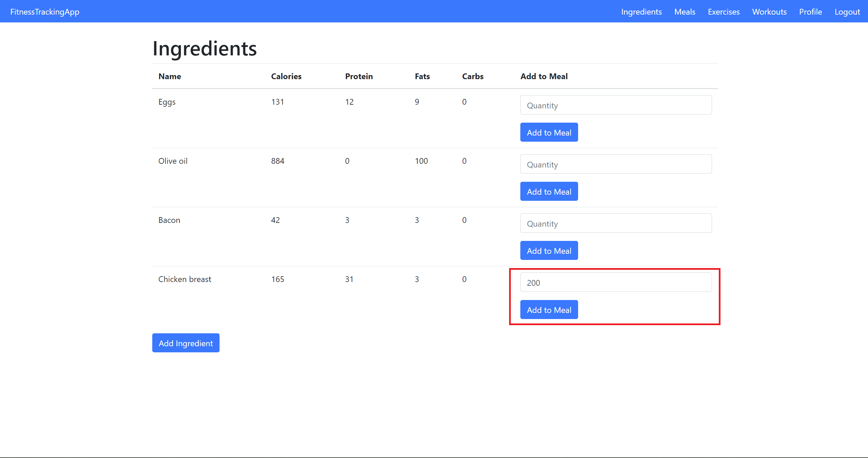Open the Ingredients nav link
Screen dimensions: 868x458
pos(641,12)
